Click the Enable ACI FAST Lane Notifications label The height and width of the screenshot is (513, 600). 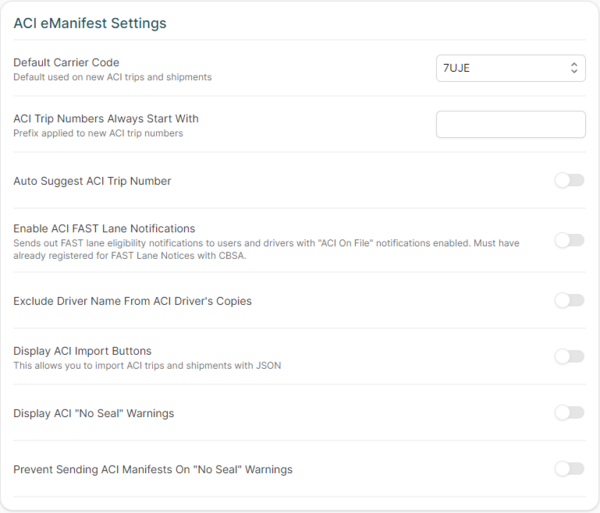(x=104, y=228)
